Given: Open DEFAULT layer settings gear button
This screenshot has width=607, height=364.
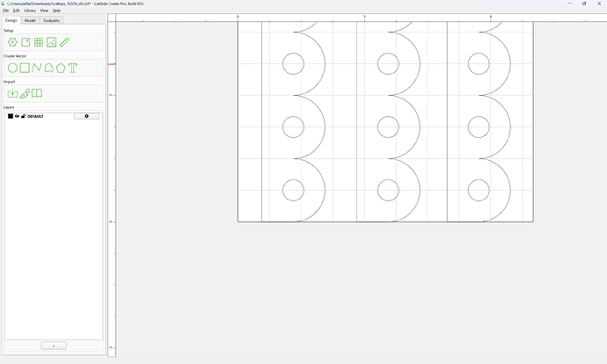Looking at the screenshot, I should (x=86, y=116).
